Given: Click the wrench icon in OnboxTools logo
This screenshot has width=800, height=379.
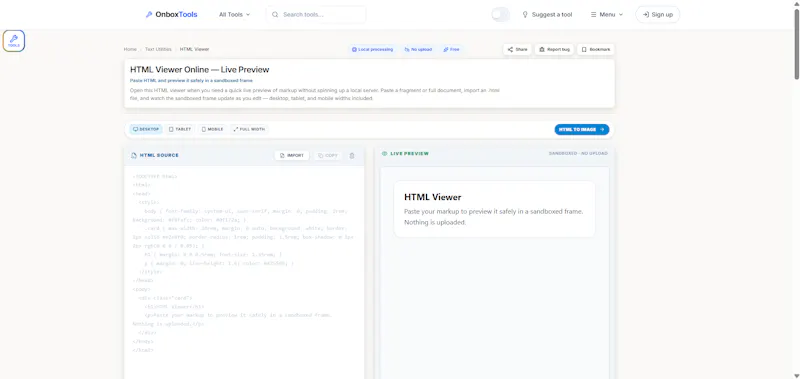Looking at the screenshot, I should (149, 14).
